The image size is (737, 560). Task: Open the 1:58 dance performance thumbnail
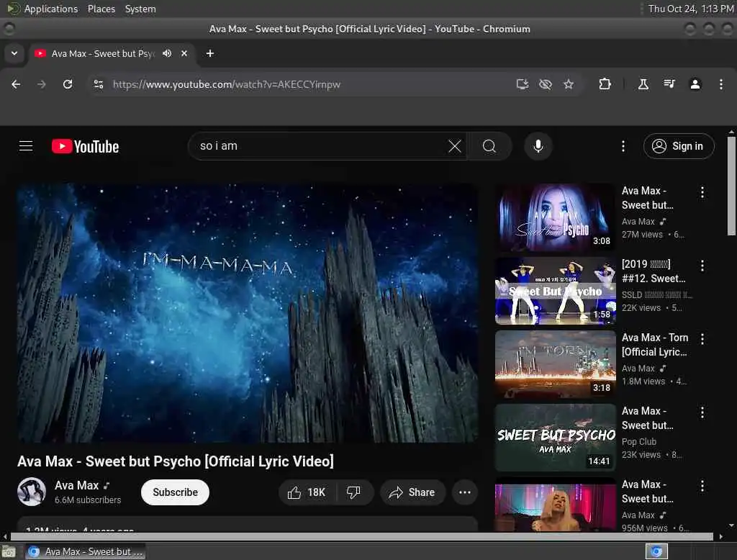(556, 291)
